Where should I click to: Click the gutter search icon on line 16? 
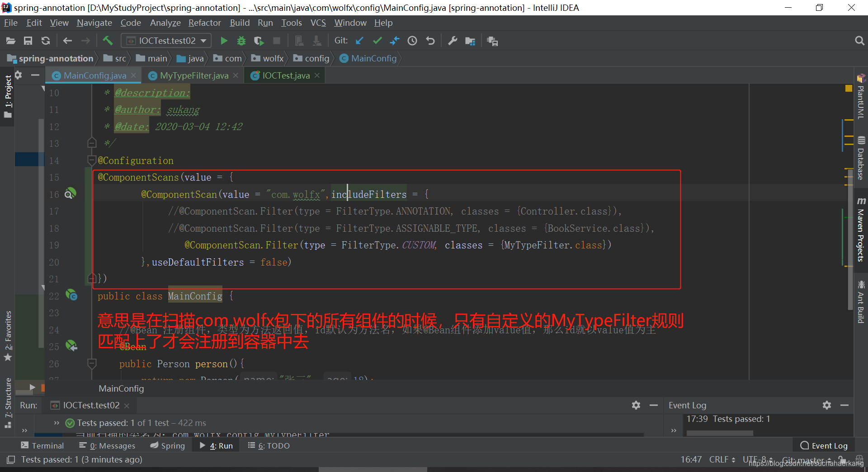(70, 194)
